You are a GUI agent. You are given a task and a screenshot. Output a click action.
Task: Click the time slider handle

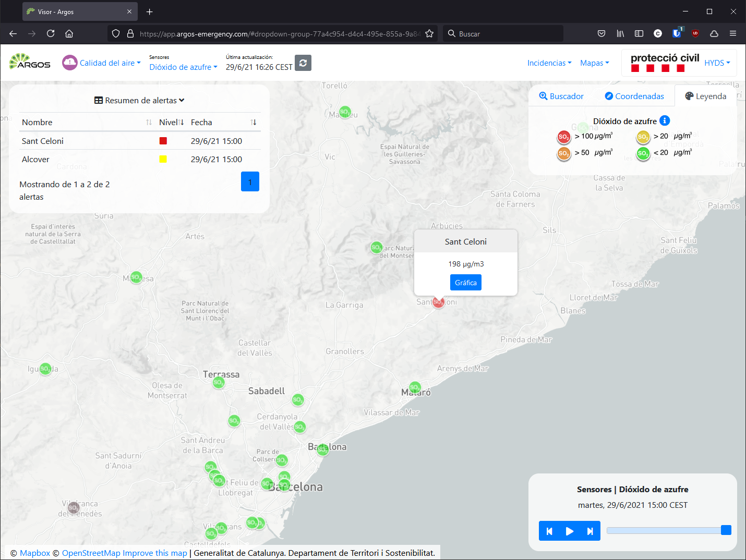tap(726, 530)
